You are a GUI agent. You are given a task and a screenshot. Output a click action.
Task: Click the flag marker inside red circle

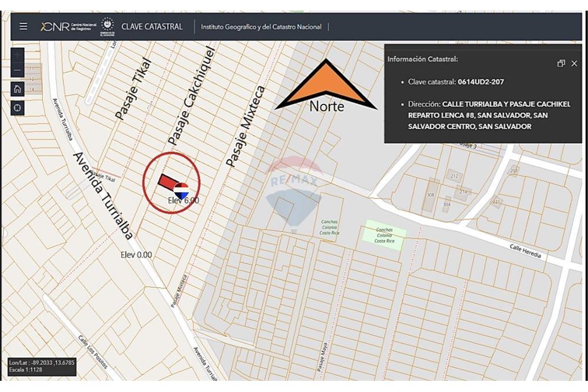[x=181, y=190]
